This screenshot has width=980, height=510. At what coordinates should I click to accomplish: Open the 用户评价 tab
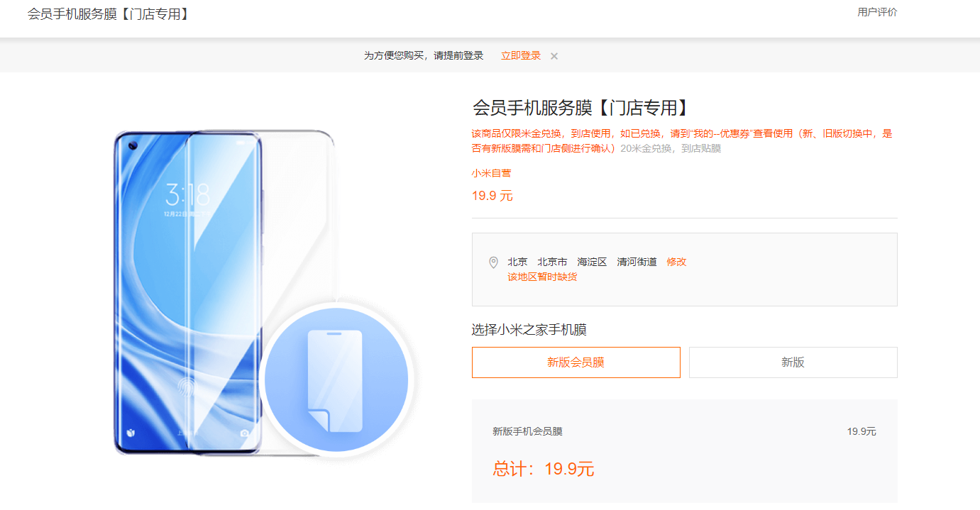click(877, 12)
